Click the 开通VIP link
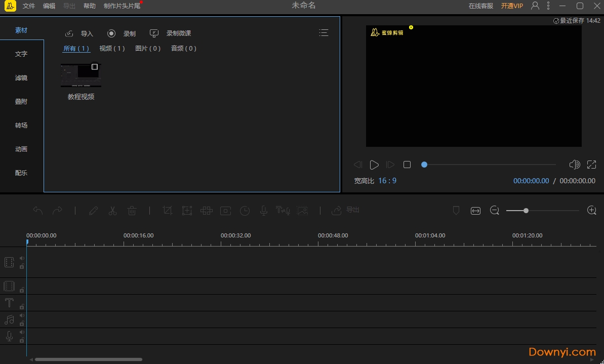 coord(512,6)
